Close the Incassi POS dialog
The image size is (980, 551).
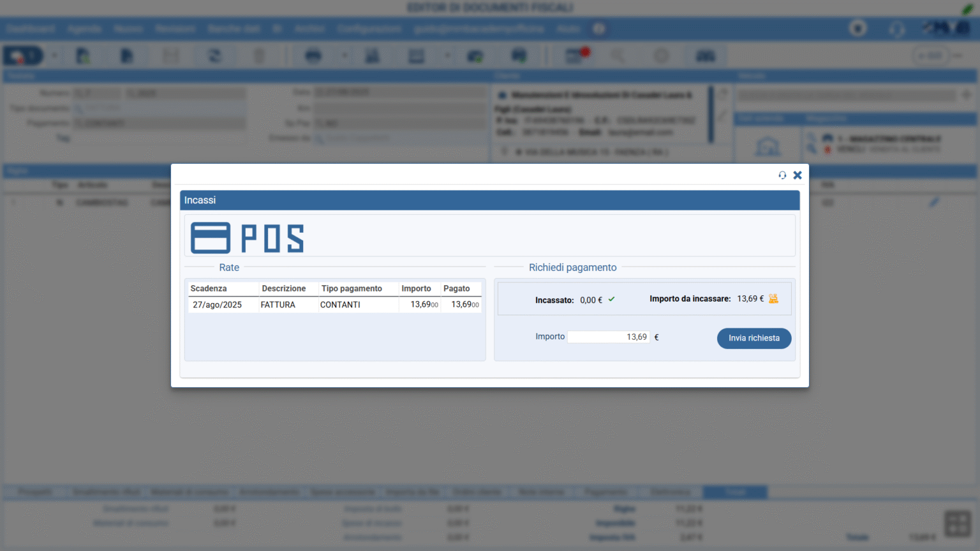tap(798, 175)
